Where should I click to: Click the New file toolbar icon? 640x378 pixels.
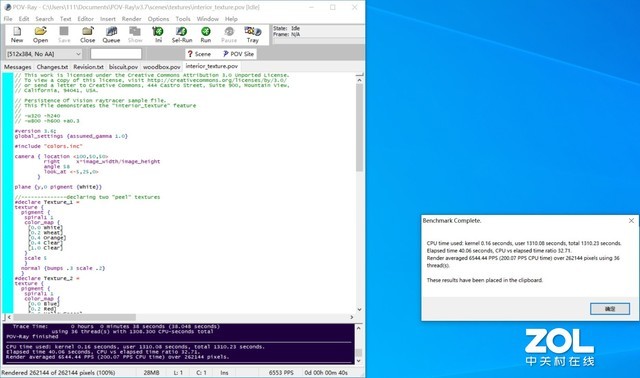(17, 35)
